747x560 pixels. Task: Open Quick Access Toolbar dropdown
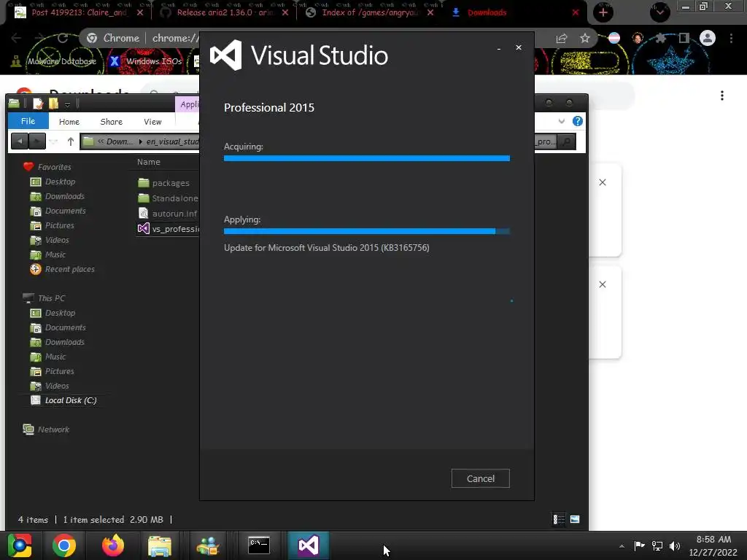pyautogui.click(x=67, y=104)
